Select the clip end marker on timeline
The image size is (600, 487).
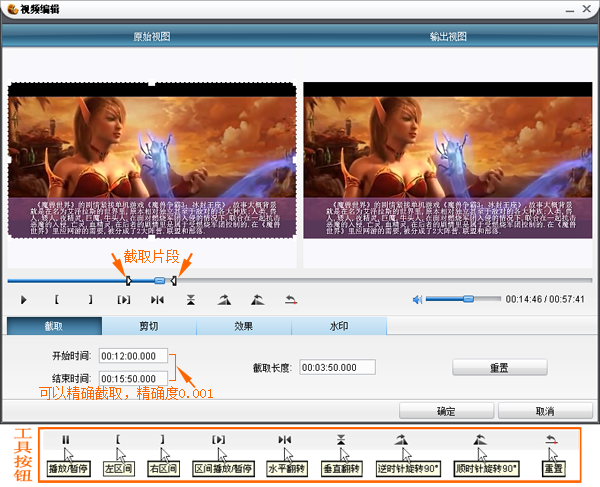click(174, 281)
